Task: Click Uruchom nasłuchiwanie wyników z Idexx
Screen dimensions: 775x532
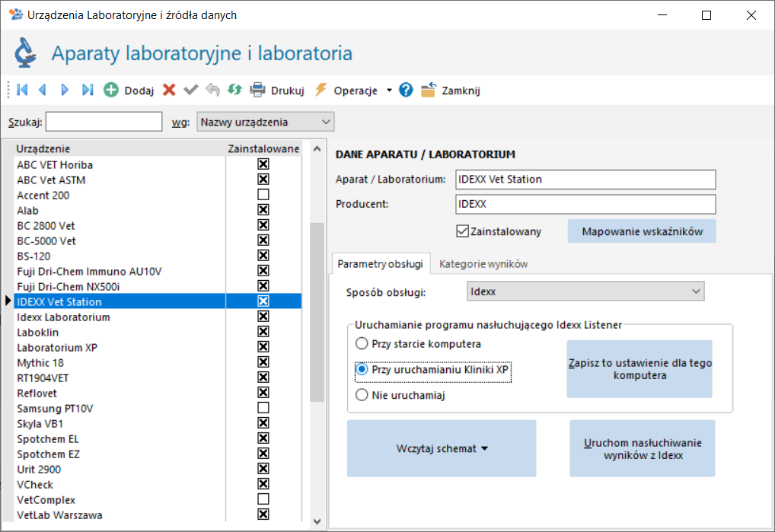Action: pyautogui.click(x=643, y=448)
